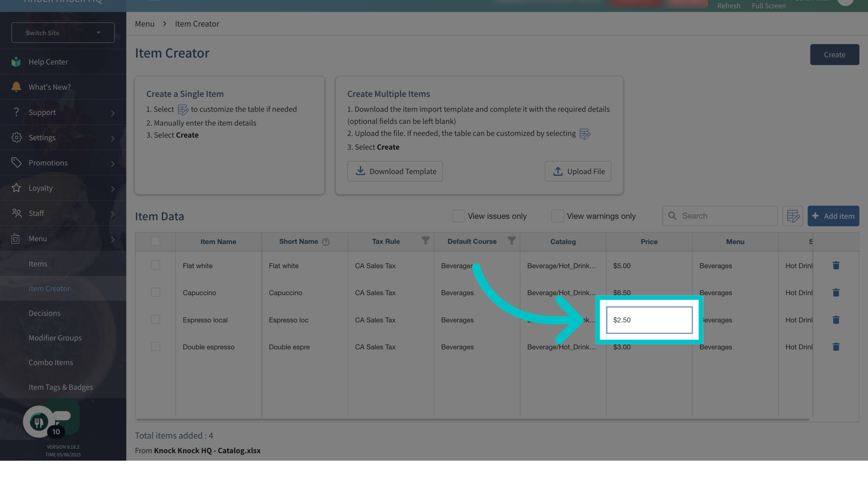Go to Combo Items menu entry
868x488 pixels.
click(x=51, y=362)
